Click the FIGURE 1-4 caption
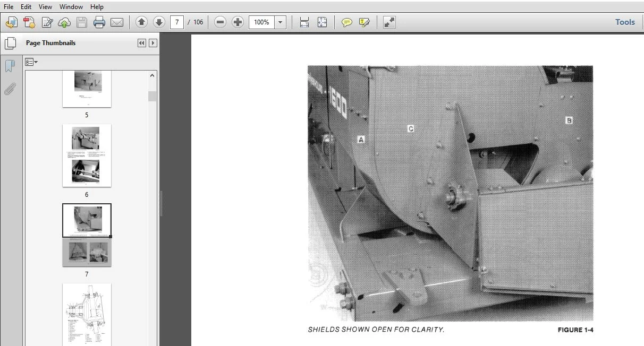Image resolution: width=644 pixels, height=346 pixels. click(575, 330)
